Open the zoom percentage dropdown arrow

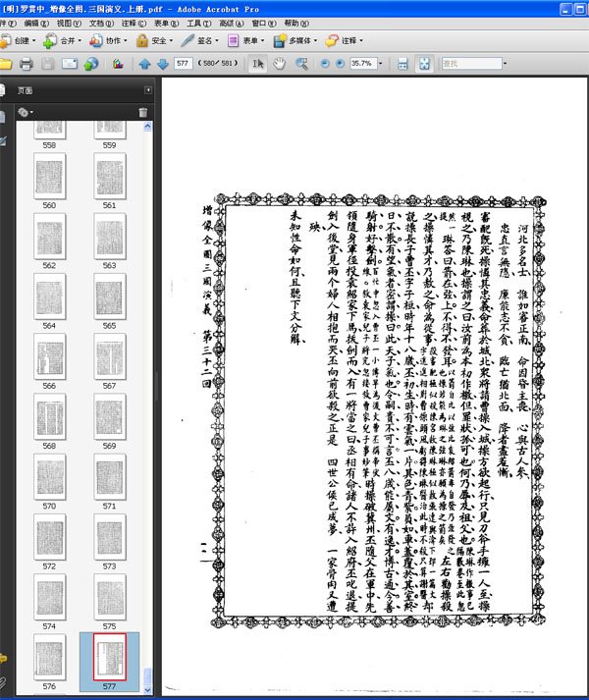point(381,64)
